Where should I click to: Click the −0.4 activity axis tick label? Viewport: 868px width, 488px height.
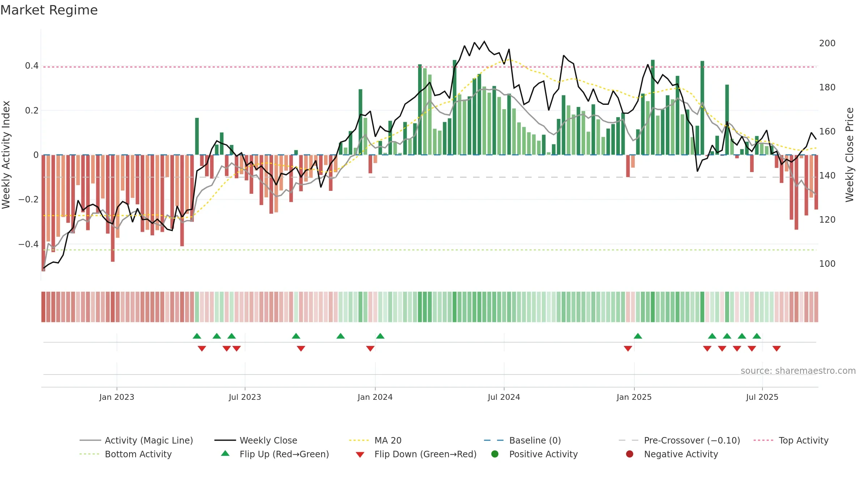pos(29,244)
